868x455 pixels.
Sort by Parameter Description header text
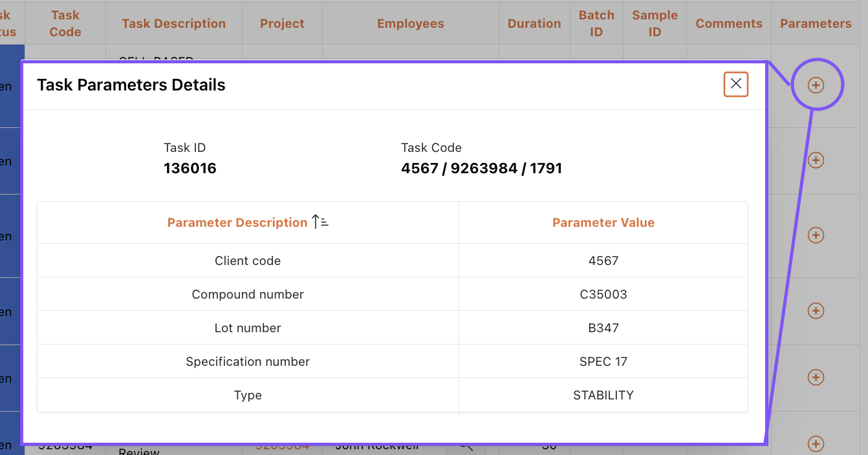(237, 222)
